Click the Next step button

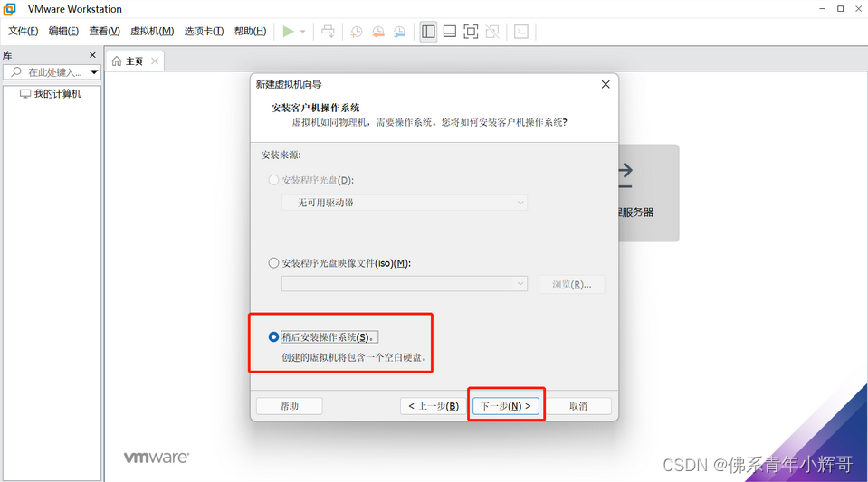[506, 406]
